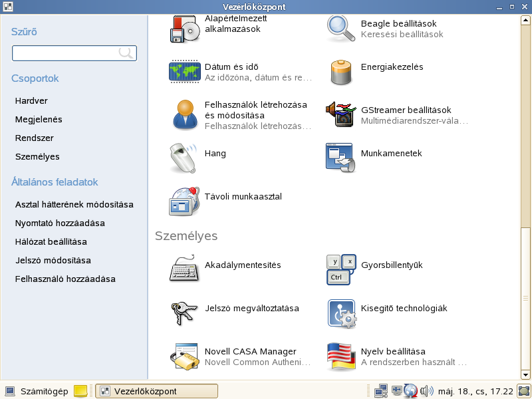The width and height of the screenshot is (532, 399).
Task: Focus the Szűrő filter text field
Action: point(74,53)
